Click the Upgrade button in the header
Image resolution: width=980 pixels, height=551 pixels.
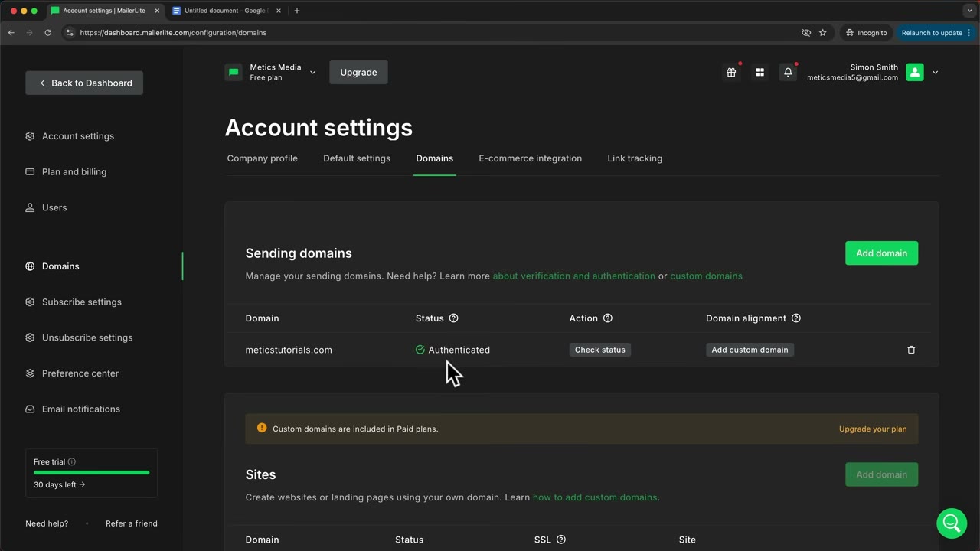(358, 73)
